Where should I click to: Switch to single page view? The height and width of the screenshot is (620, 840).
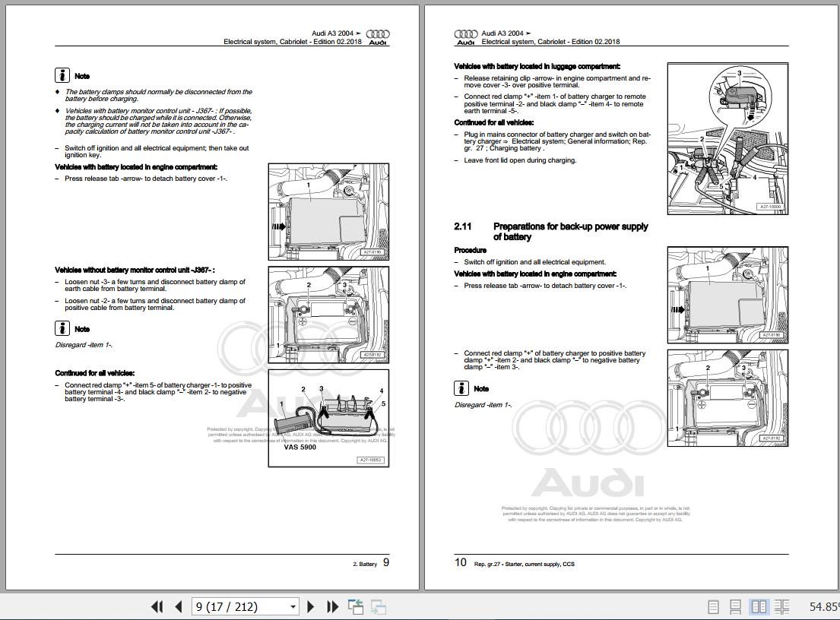click(713, 606)
